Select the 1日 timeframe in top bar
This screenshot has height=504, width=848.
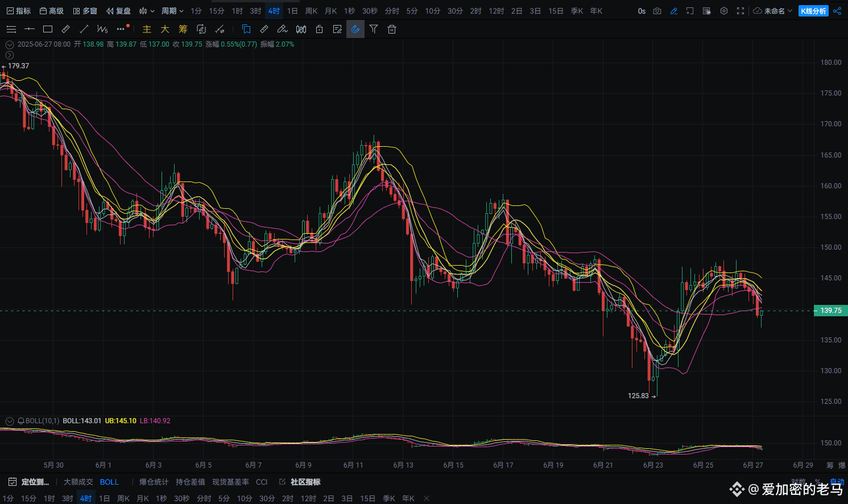click(292, 11)
